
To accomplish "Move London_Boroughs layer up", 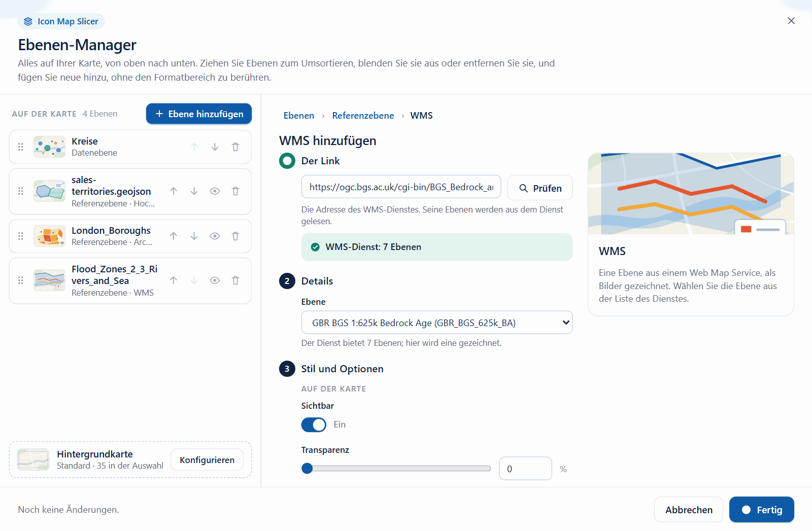I will pos(174,236).
